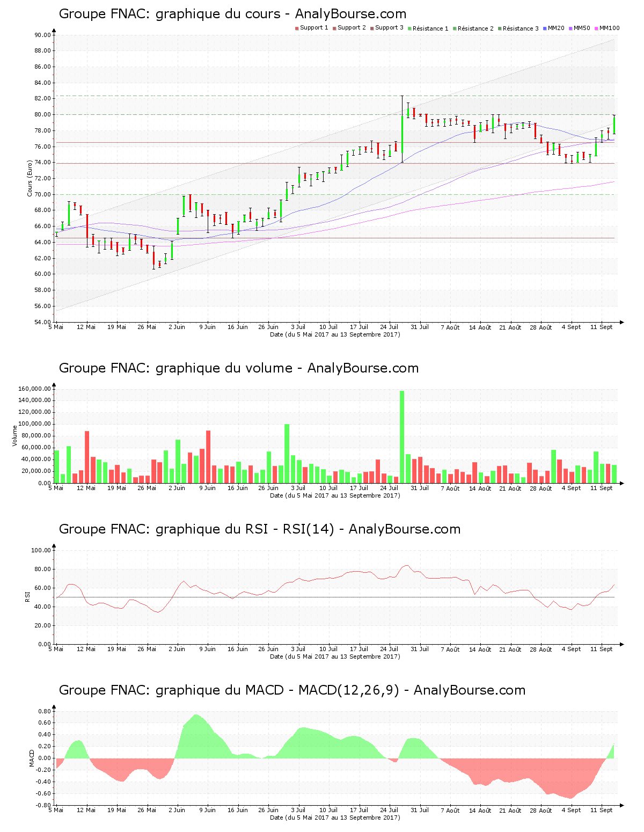
Task: Click the MM100 legend color swatch
Action: click(596, 28)
